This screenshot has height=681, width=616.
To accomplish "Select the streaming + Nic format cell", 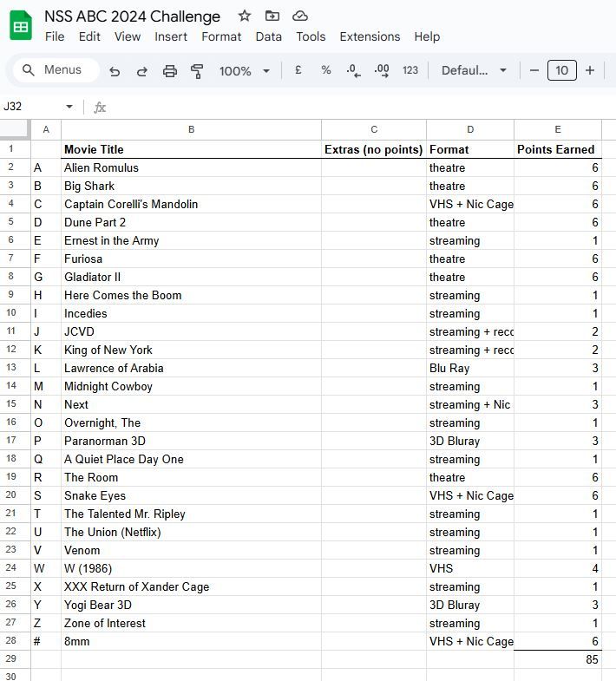I will coord(470,405).
